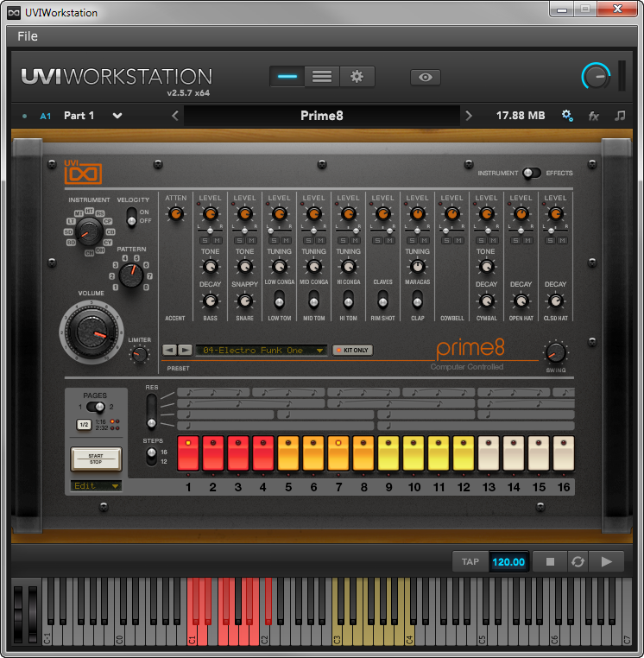The image size is (644, 658).
Task: Click the Accent Atten knob
Action: (175, 213)
